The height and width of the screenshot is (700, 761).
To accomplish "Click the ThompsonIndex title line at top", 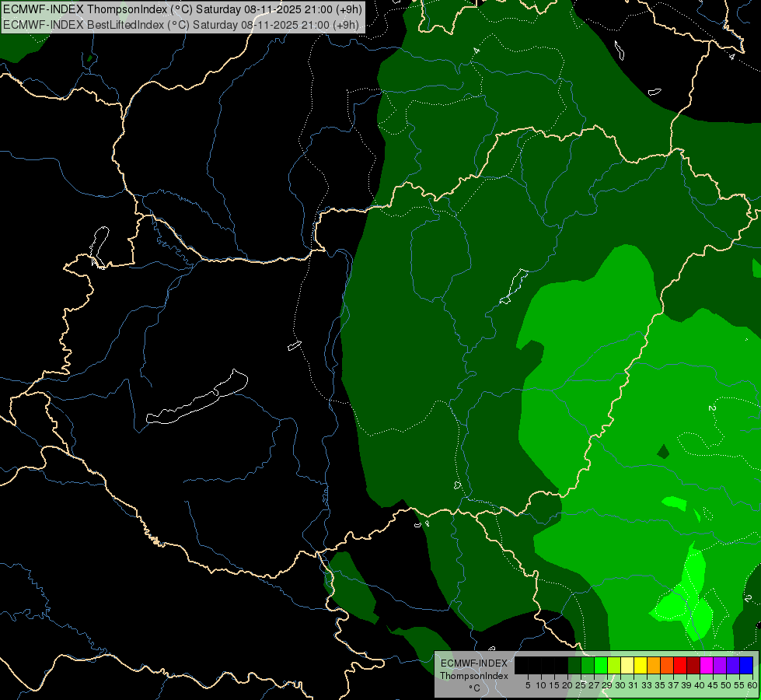I will [x=182, y=9].
